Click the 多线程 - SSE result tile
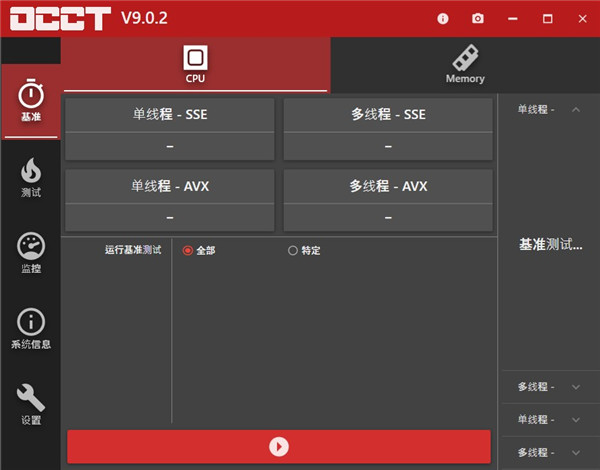 (388, 129)
